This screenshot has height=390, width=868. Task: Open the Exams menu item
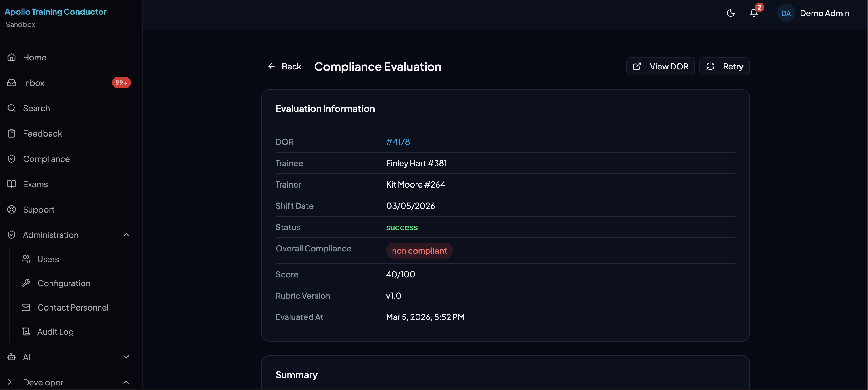69,184
